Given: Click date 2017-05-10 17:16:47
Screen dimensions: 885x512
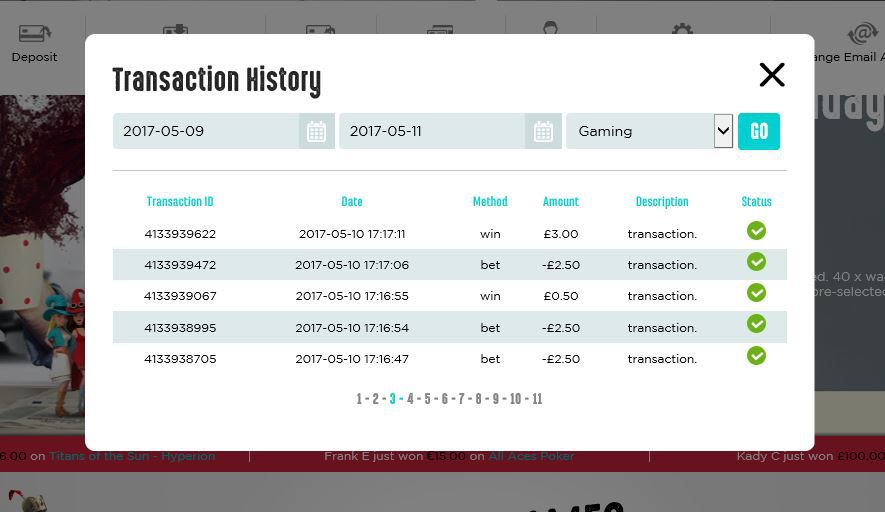Looking at the screenshot, I should tap(352, 359).
